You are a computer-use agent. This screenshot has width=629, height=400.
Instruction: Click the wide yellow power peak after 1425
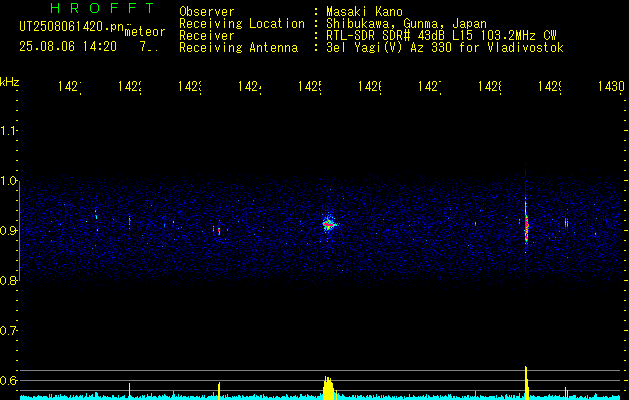pos(328,387)
